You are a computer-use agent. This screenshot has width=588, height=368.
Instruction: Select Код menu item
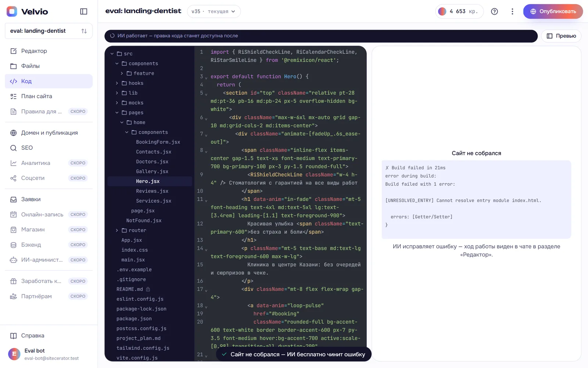click(49, 81)
